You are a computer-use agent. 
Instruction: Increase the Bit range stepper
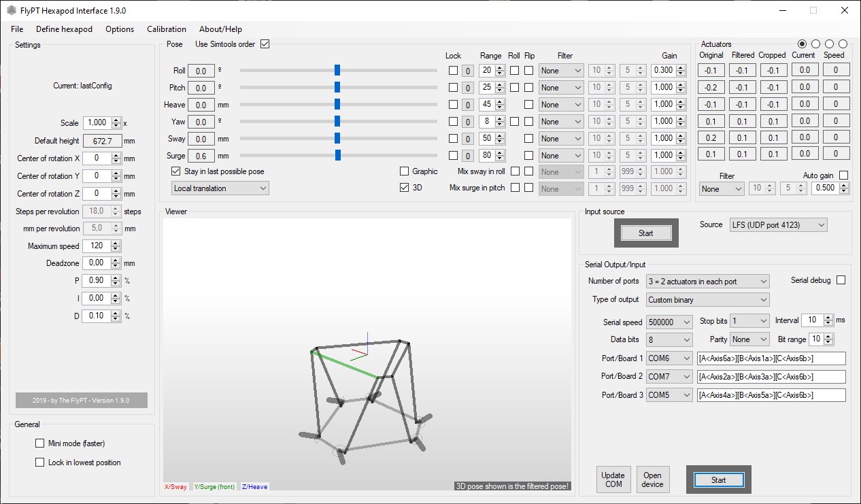[828, 337]
